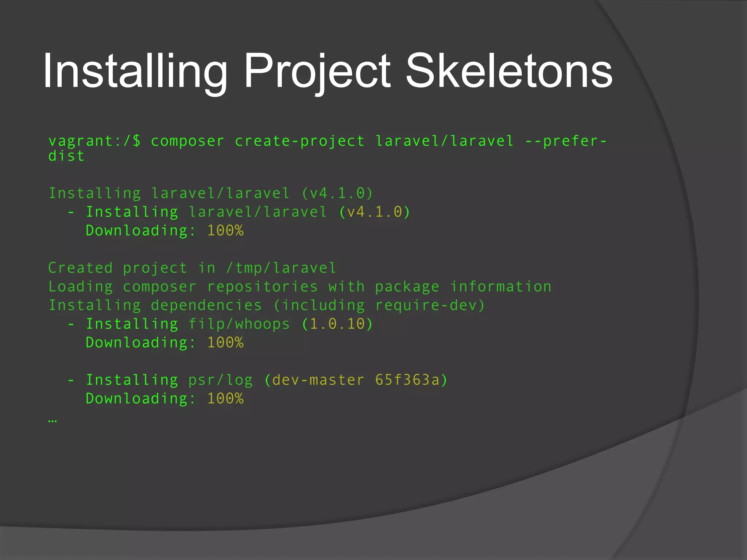
Task: Click the line "Created project in /tmp/laravel"
Action: point(192,268)
